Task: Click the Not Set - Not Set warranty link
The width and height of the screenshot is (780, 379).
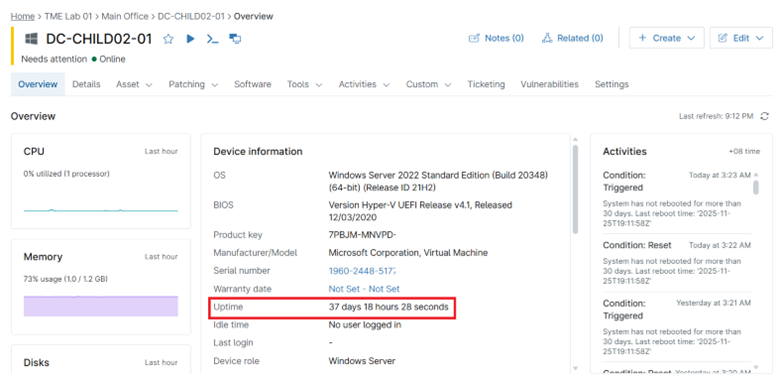Action: click(x=364, y=289)
